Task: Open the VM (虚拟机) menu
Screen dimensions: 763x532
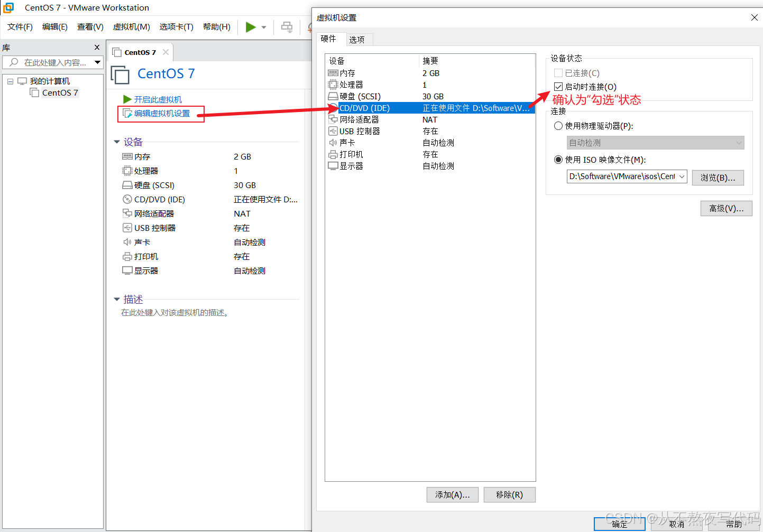Action: tap(131, 27)
